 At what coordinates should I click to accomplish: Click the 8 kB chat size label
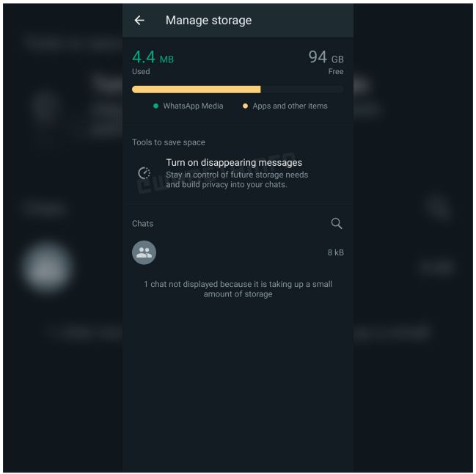[335, 252]
